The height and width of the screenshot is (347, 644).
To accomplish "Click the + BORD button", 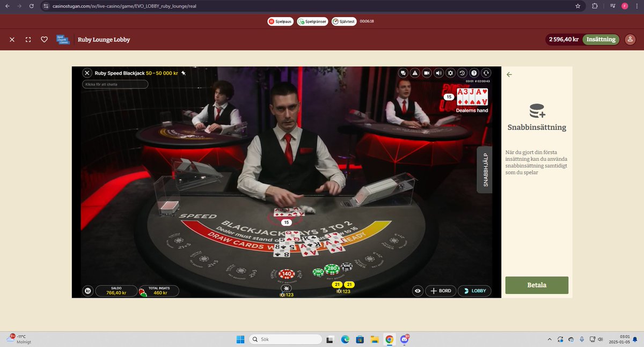I will 441,291.
